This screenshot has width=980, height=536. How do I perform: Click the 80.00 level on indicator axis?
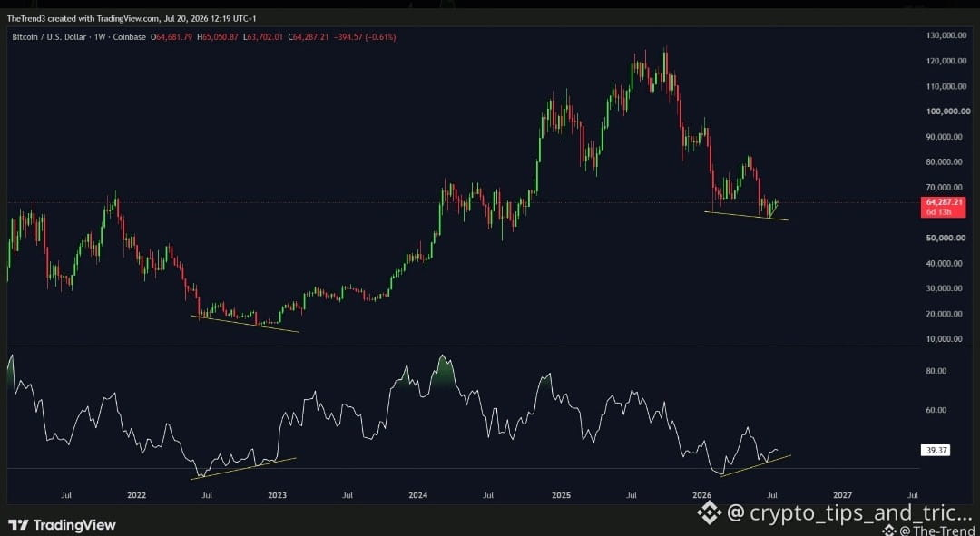tap(938, 370)
